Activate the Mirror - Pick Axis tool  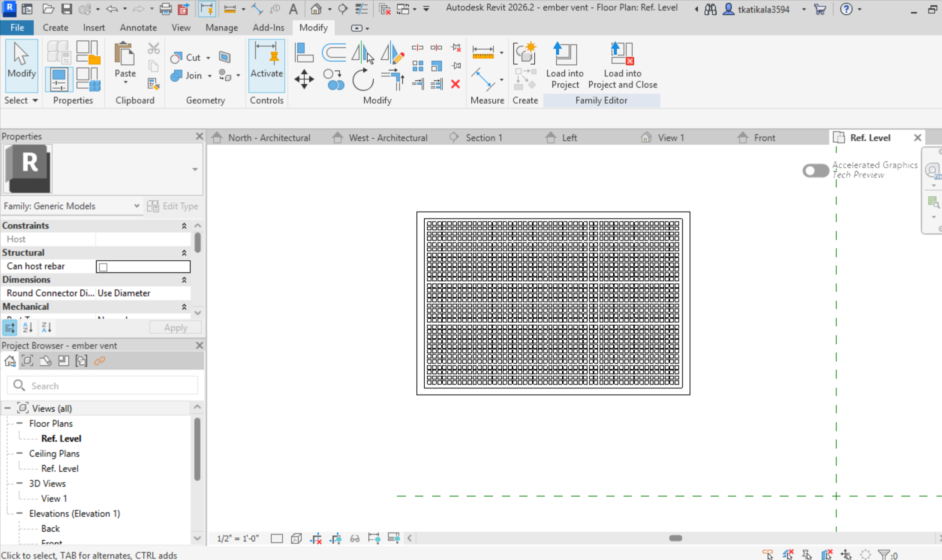coord(362,53)
